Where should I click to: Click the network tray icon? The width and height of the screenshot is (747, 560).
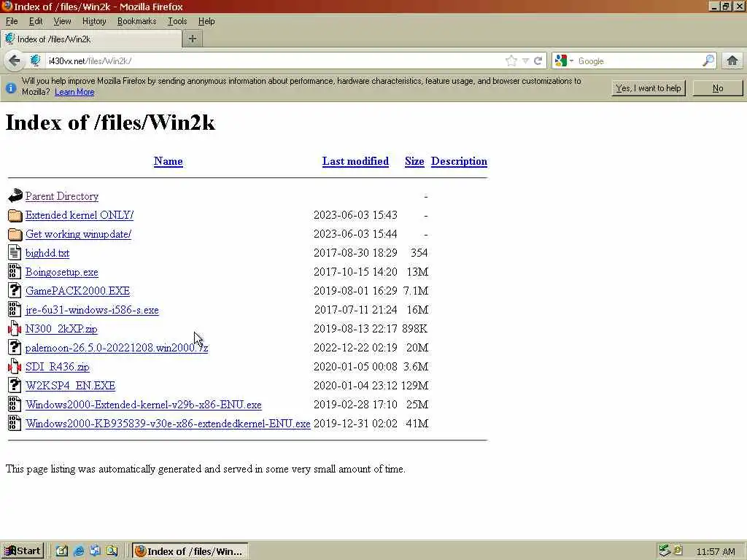coord(665,551)
